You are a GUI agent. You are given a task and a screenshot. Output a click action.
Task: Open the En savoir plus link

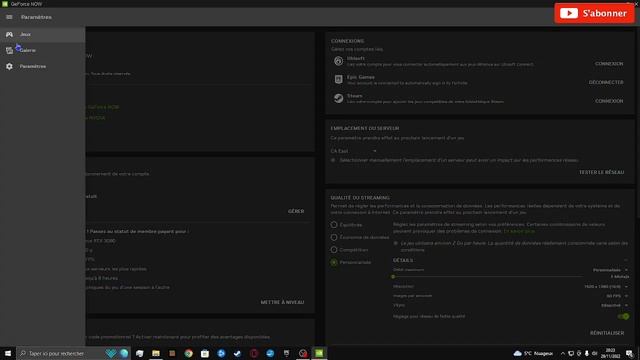coord(519,231)
